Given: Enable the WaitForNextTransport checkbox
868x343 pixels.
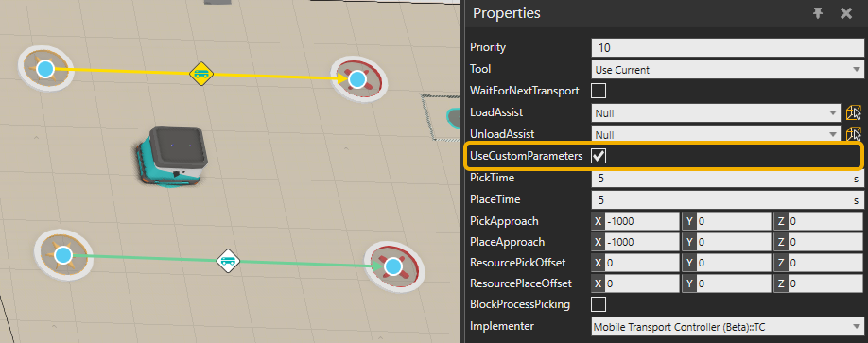Looking at the screenshot, I should click(x=599, y=90).
